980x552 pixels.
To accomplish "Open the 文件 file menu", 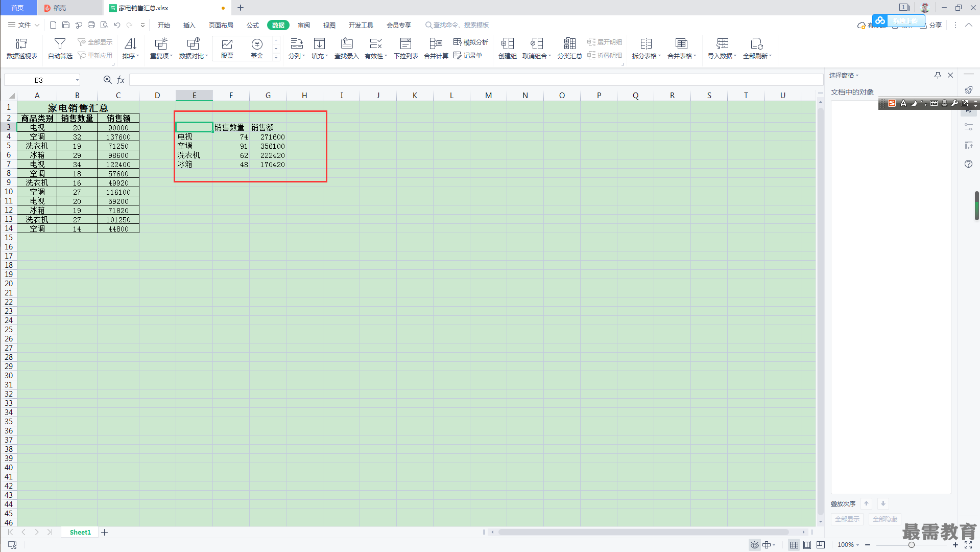I will [x=24, y=25].
